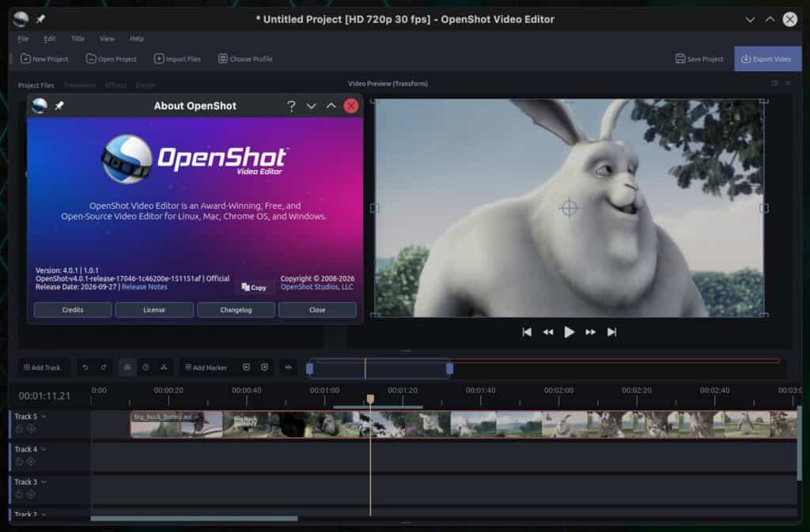Click the Add Marker button
The image size is (810, 532).
(206, 368)
